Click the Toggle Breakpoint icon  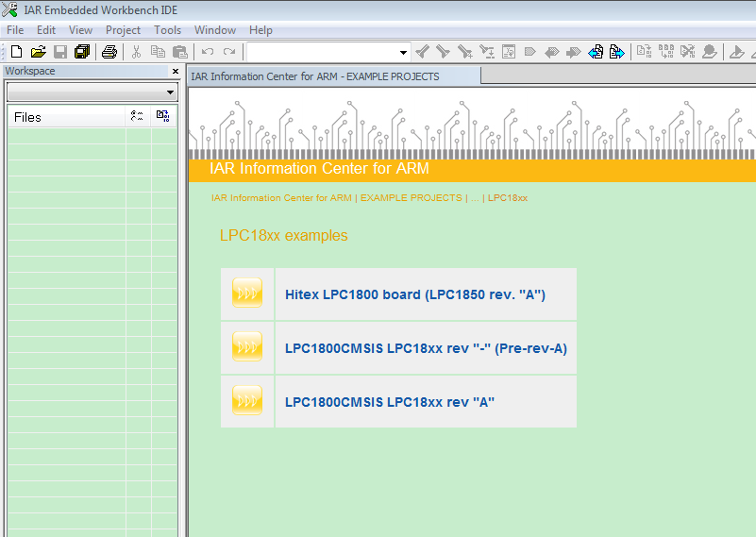click(x=710, y=52)
